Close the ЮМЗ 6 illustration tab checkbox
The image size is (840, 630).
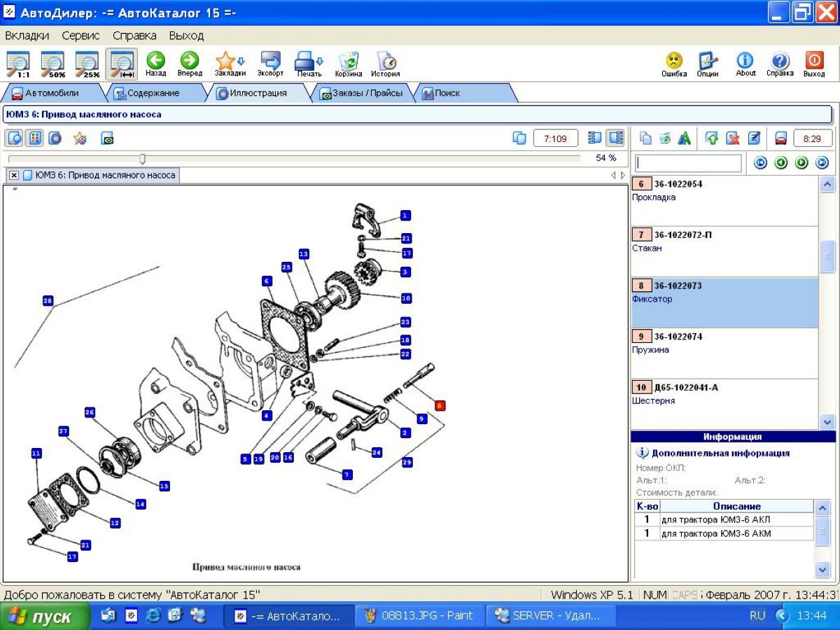(x=14, y=175)
